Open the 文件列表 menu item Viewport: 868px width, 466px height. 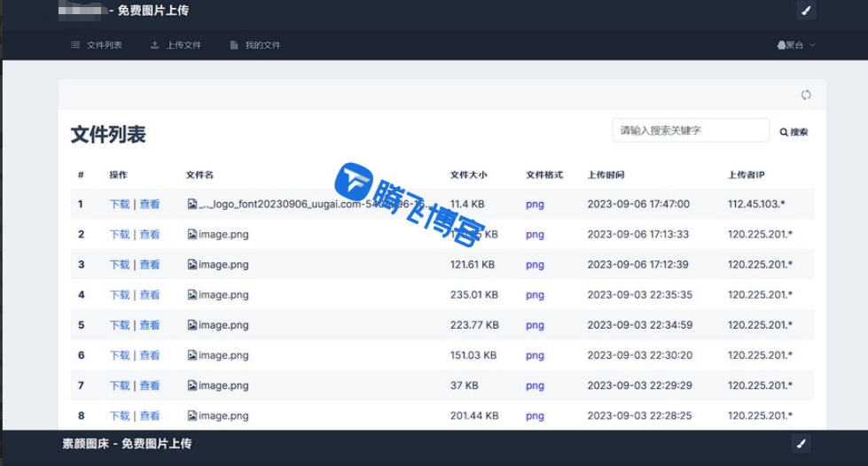[104, 45]
